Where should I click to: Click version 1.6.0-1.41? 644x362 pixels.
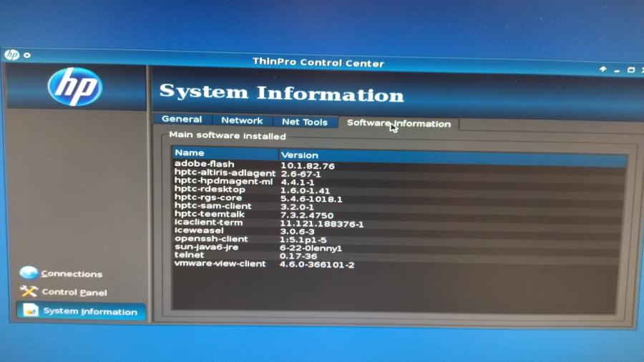305,191
